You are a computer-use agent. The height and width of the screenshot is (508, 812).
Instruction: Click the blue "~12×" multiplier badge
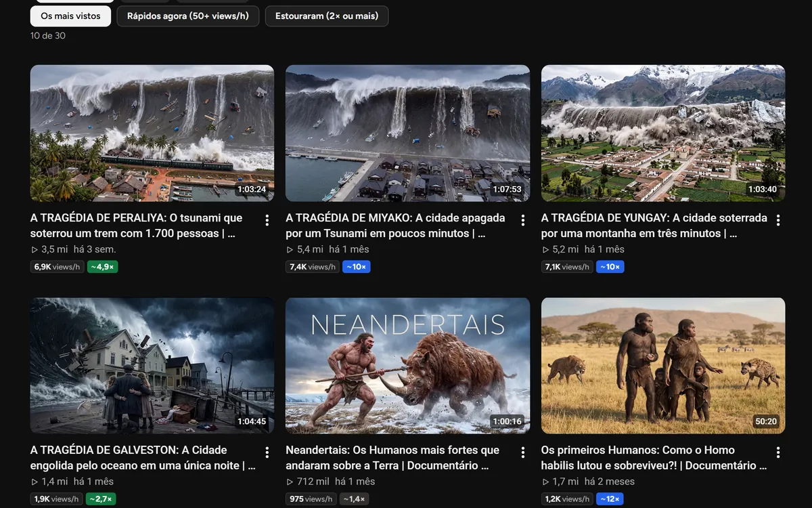[x=610, y=499]
